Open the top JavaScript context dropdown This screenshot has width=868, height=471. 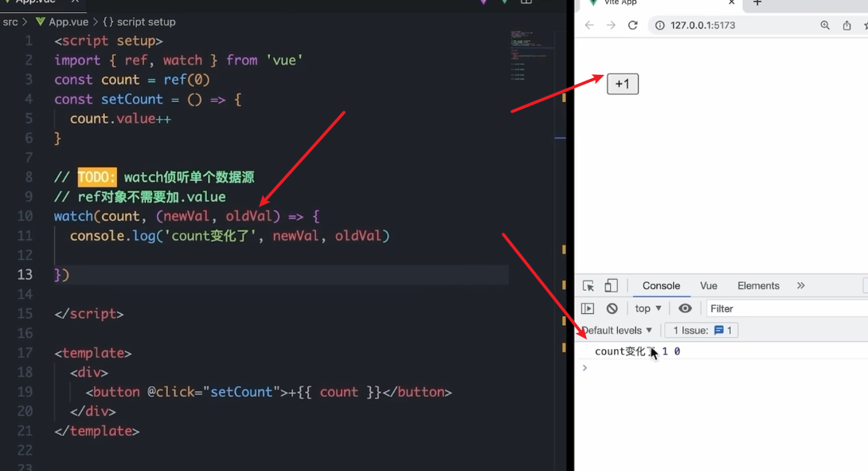tap(647, 308)
